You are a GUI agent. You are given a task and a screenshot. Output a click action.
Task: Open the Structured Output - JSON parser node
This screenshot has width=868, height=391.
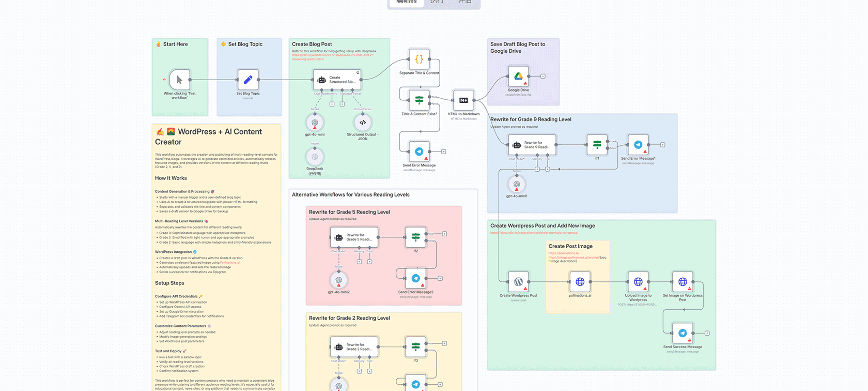(x=363, y=123)
